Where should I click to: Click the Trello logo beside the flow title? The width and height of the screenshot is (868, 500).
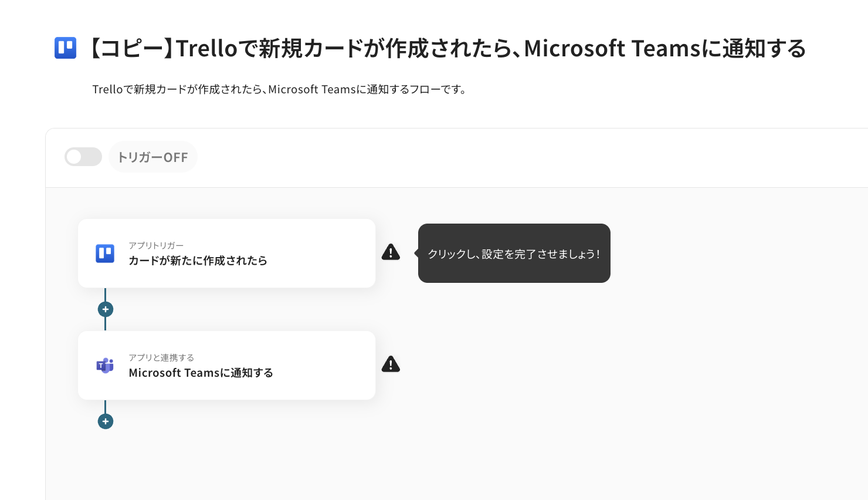click(x=65, y=48)
